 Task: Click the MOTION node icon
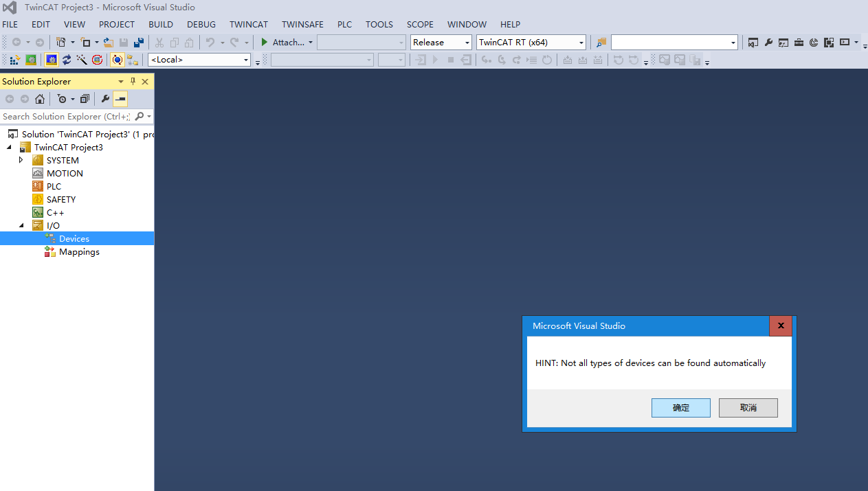[38, 173]
